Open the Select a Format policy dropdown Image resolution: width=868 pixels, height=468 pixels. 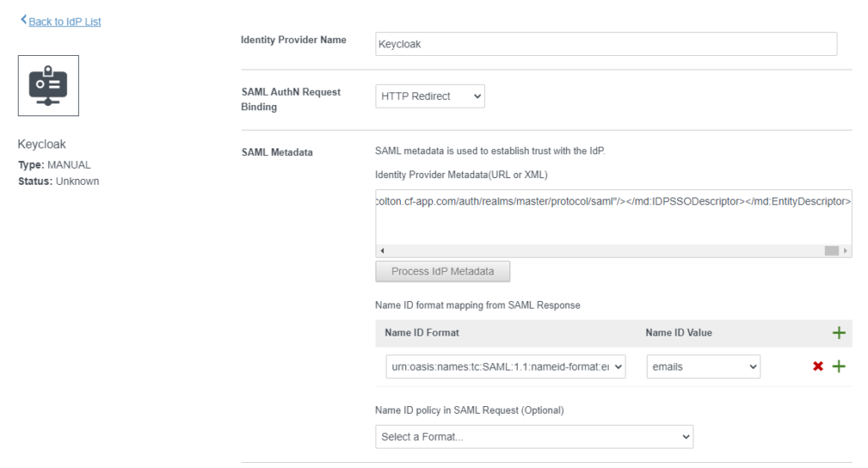tap(534, 437)
